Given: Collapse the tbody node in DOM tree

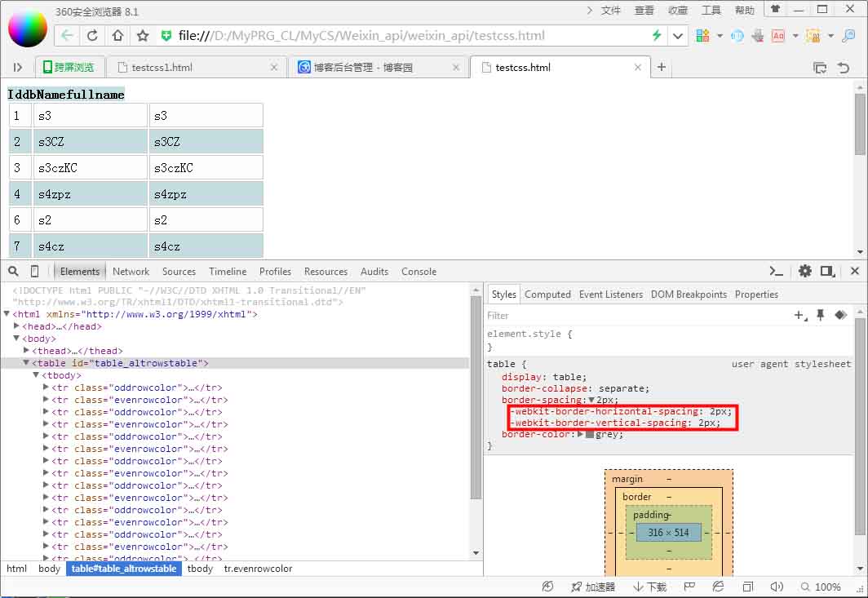Looking at the screenshot, I should coord(36,375).
